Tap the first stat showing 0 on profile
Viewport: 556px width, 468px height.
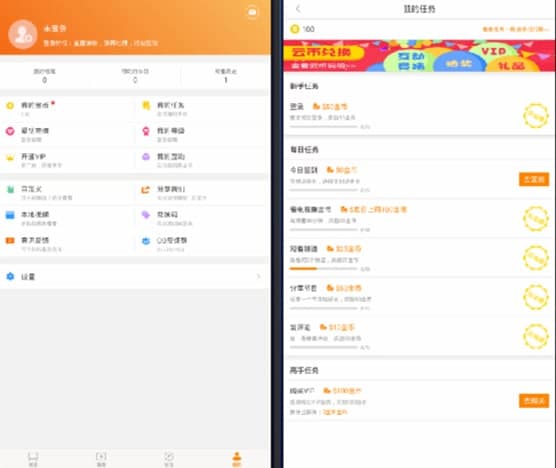(x=45, y=76)
